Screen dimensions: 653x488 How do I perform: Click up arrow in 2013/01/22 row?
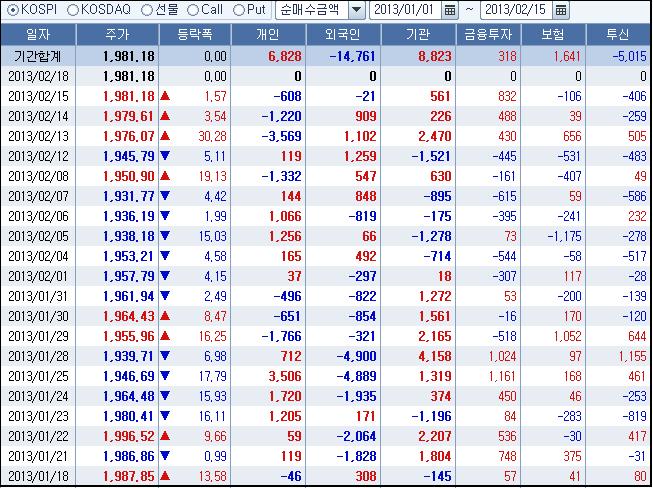tap(165, 435)
